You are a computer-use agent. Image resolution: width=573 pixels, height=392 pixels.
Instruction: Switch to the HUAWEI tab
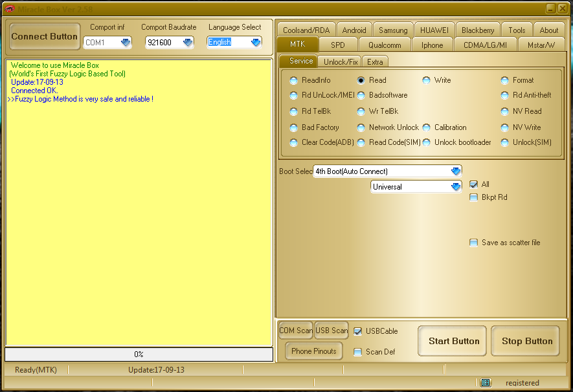coord(434,30)
